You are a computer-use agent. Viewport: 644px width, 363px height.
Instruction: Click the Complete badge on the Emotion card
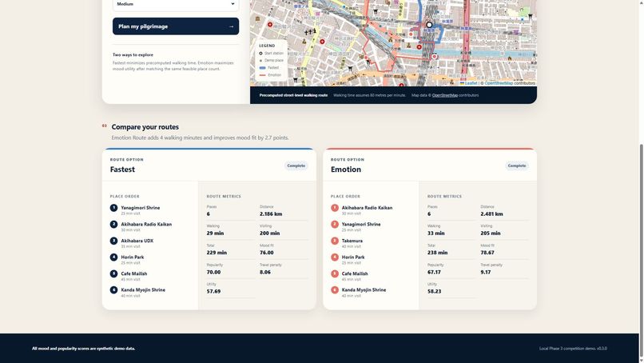(x=517, y=166)
